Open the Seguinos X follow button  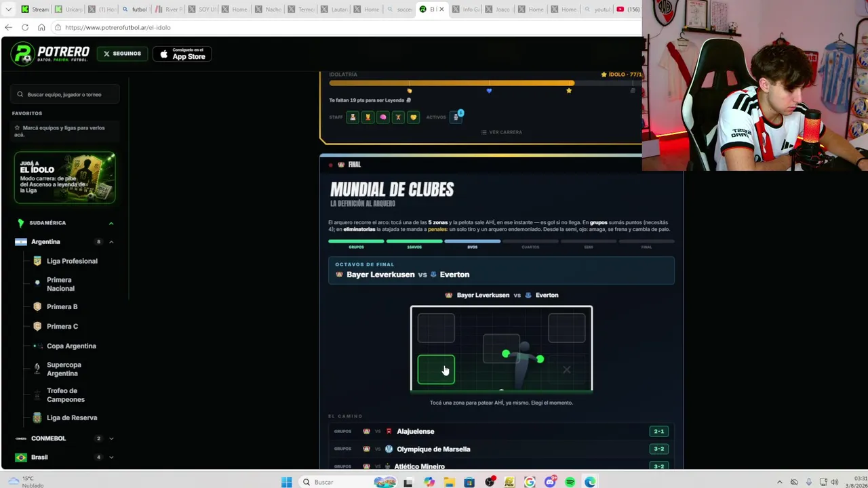(123, 54)
